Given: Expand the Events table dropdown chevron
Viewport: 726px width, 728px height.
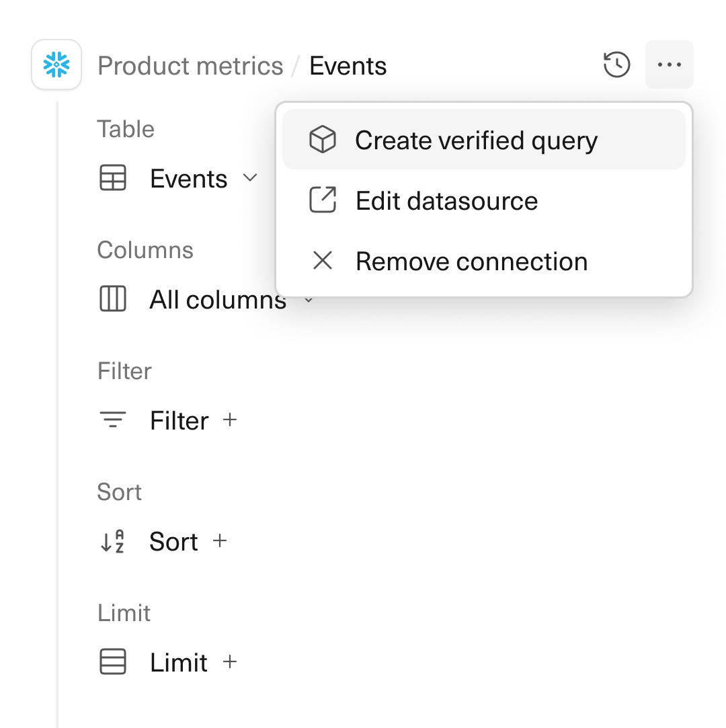Looking at the screenshot, I should [x=250, y=178].
